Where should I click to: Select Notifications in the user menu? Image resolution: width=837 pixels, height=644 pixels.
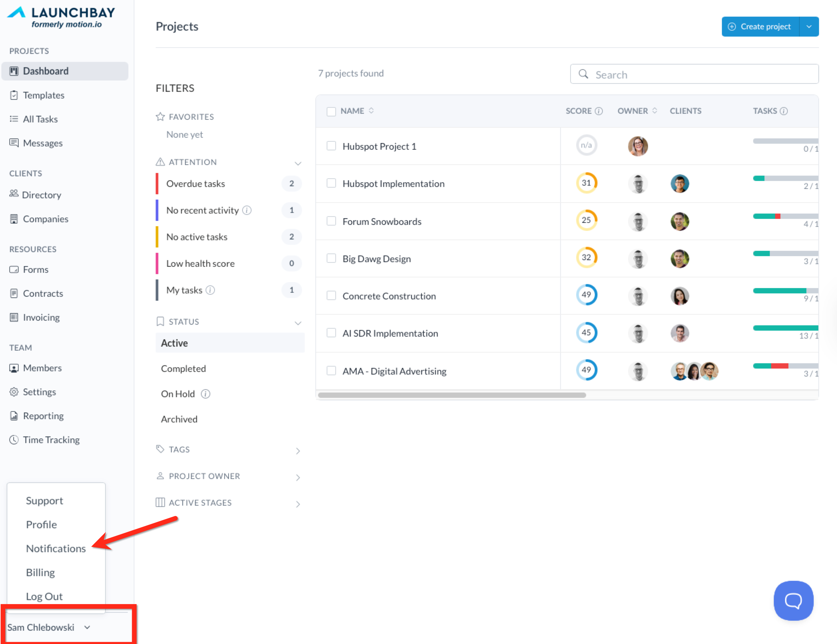click(56, 548)
